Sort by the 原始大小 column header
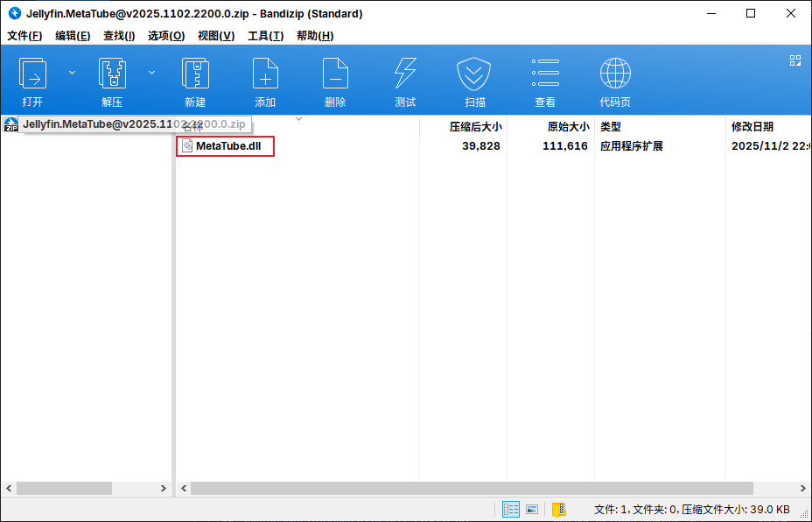Image resolution: width=812 pixels, height=522 pixels. (x=568, y=126)
